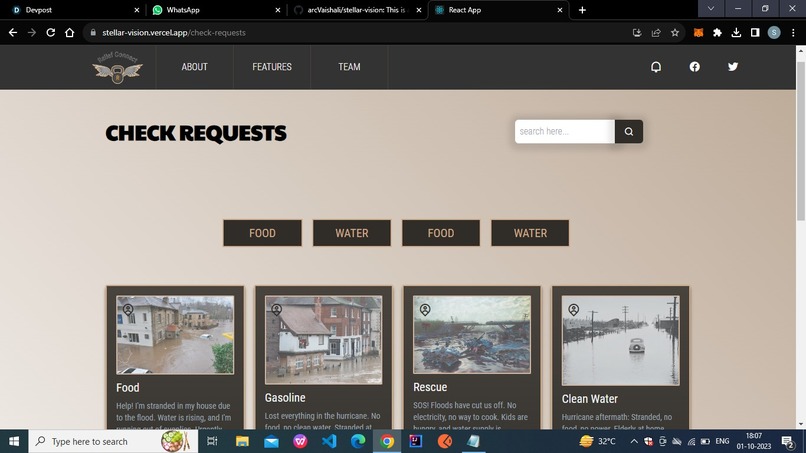Open the taskbar clock and date
The image size is (806, 453).
click(x=754, y=441)
